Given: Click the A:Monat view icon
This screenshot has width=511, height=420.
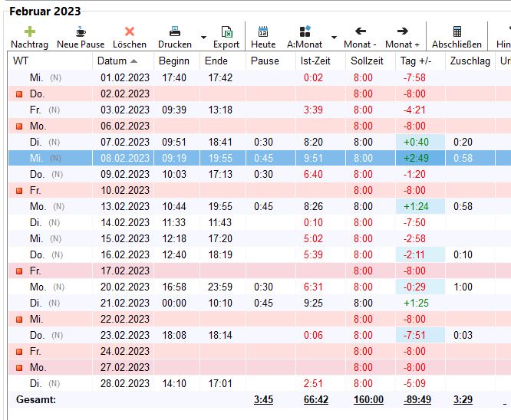Looking at the screenshot, I should click(305, 32).
